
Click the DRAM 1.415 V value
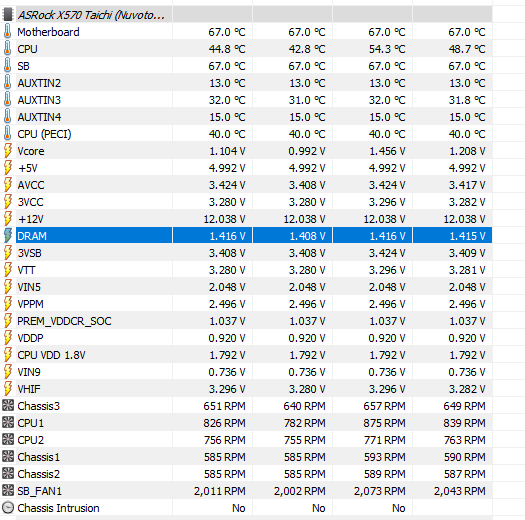click(467, 236)
